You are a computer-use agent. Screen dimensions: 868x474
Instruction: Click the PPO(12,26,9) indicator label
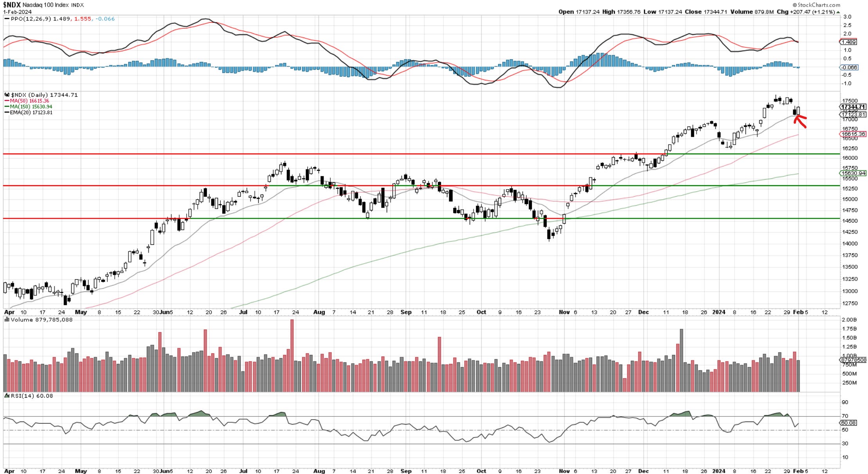31,19
